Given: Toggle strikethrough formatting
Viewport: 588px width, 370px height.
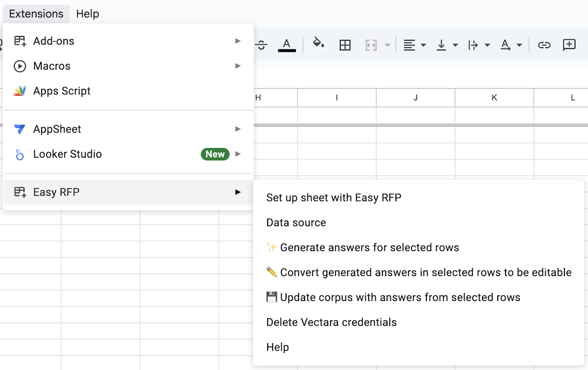Looking at the screenshot, I should point(262,45).
